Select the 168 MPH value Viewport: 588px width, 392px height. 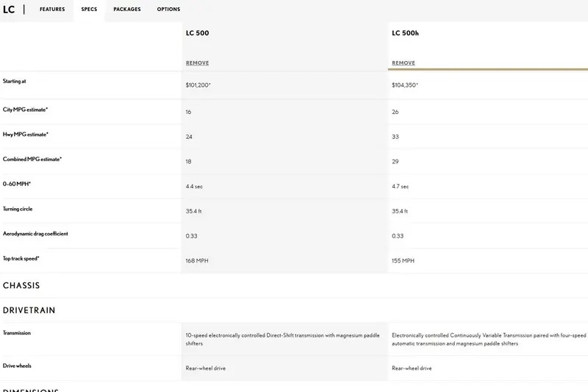197,260
